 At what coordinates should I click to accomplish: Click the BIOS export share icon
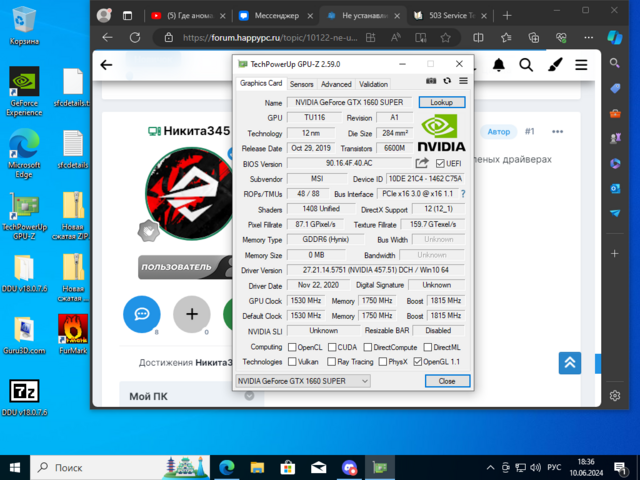422,163
